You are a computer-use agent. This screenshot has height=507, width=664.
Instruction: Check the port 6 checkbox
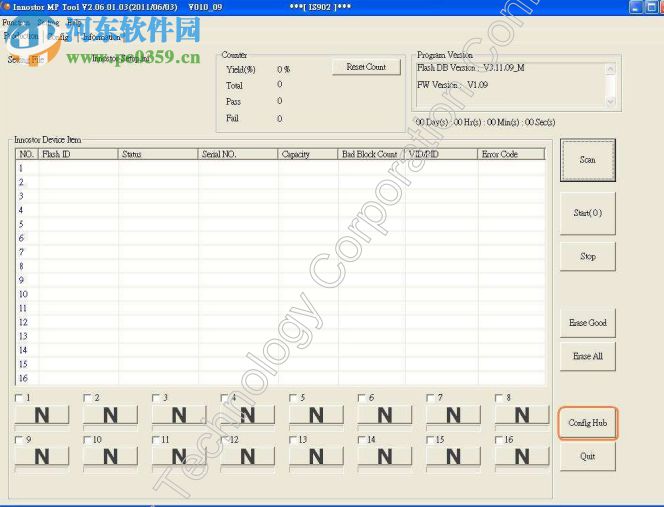pyautogui.click(x=362, y=398)
